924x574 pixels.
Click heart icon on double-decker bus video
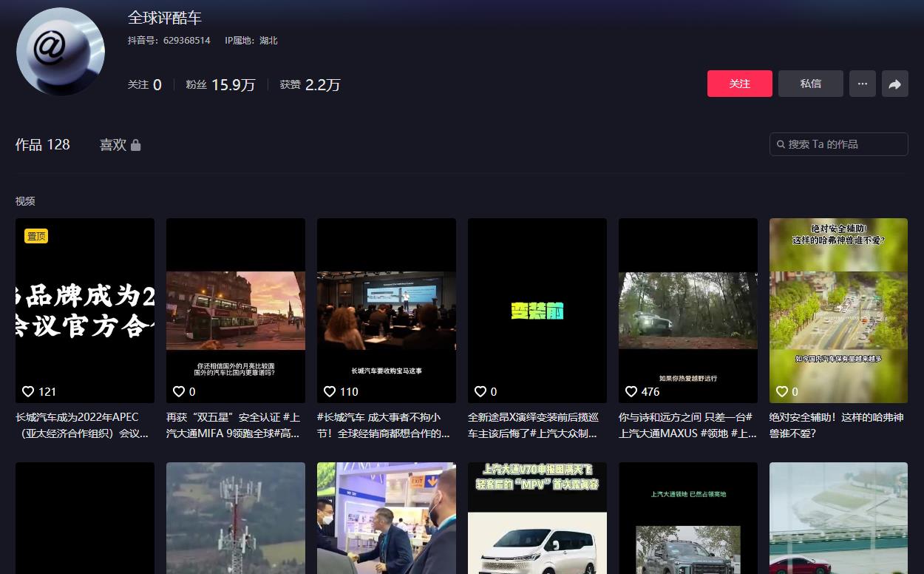(179, 391)
